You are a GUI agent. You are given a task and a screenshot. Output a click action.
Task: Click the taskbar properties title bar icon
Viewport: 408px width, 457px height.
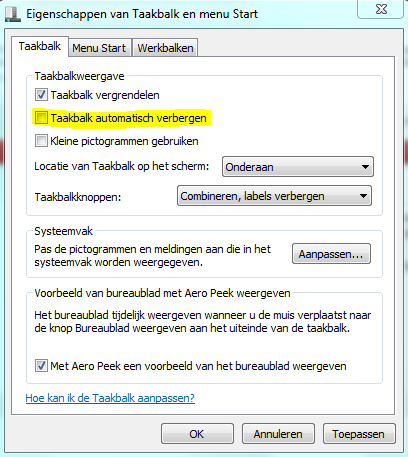[x=13, y=14]
